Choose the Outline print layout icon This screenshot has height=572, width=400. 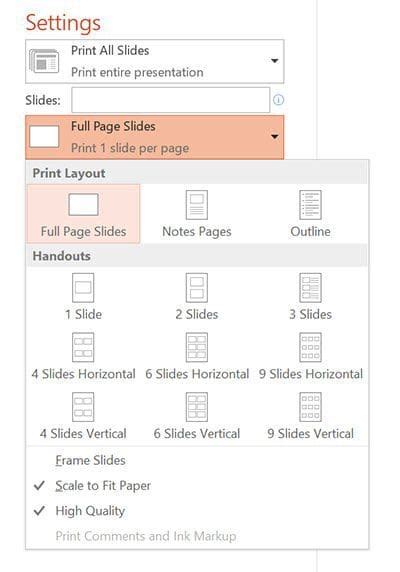coord(310,205)
